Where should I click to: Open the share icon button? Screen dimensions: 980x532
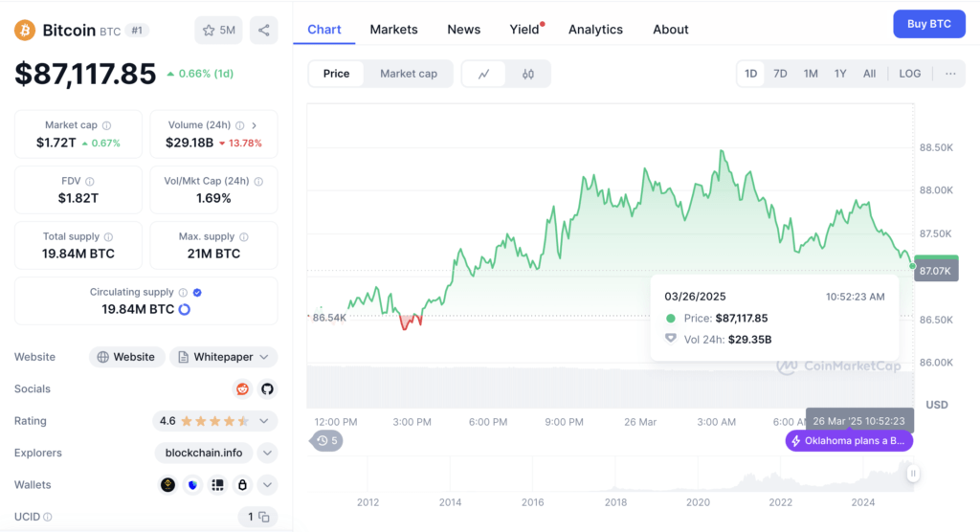point(264,30)
